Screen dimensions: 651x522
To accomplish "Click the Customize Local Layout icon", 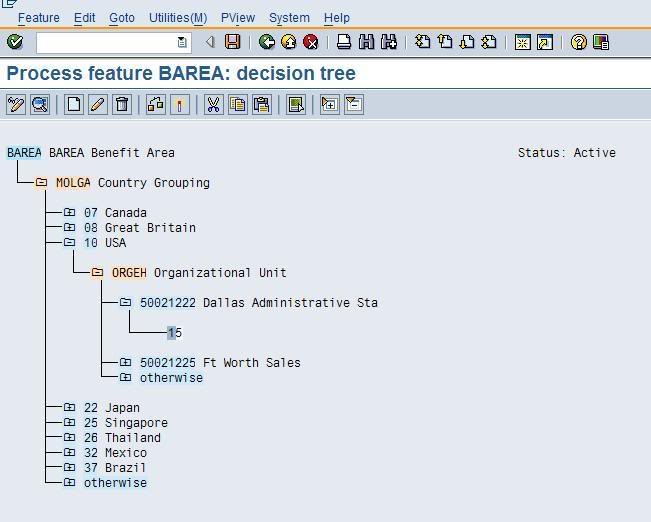I will tap(601, 42).
